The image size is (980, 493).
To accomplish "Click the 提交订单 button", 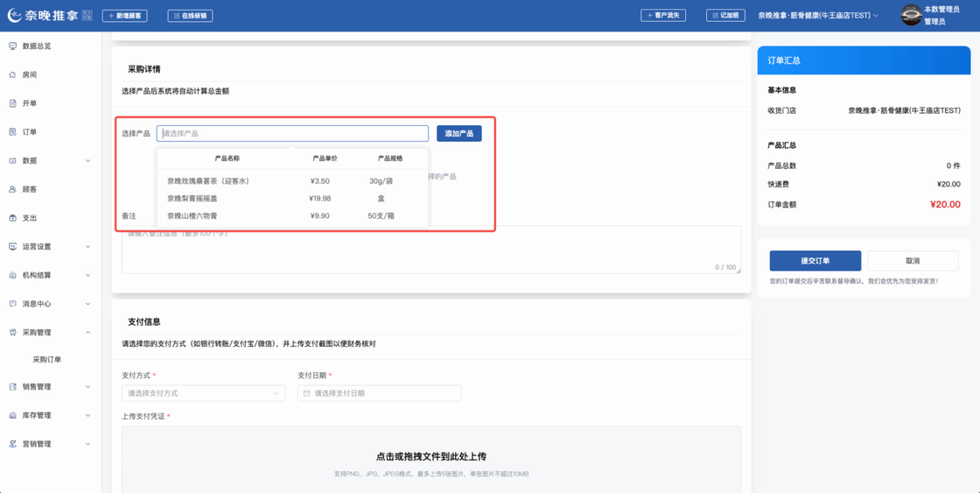I will click(815, 261).
